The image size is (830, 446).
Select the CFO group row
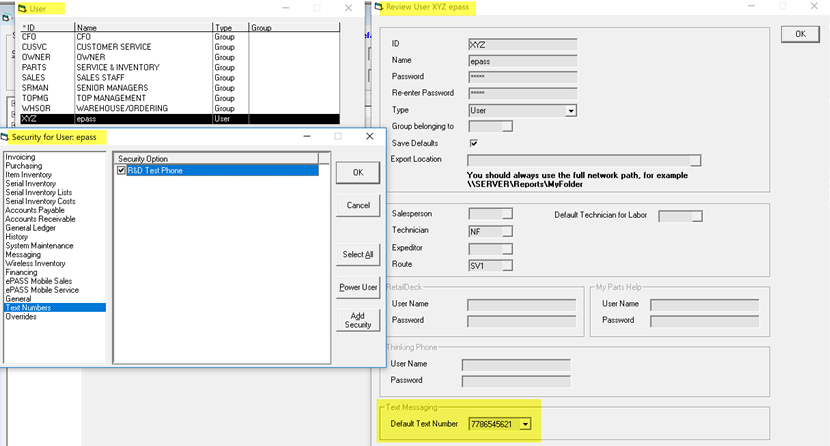tap(179, 37)
